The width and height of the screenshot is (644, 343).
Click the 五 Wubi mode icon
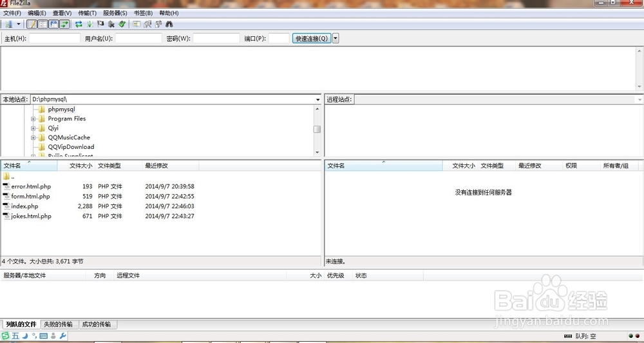click(x=15, y=336)
